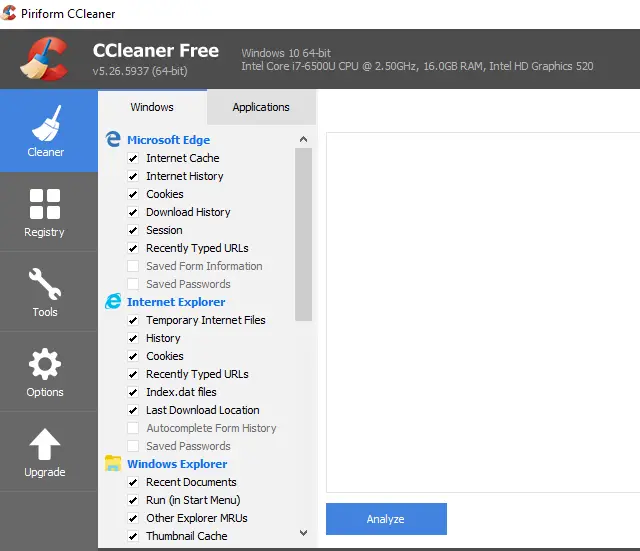Uncheck Microsoft Edge Cookies checkbox

(x=133, y=194)
